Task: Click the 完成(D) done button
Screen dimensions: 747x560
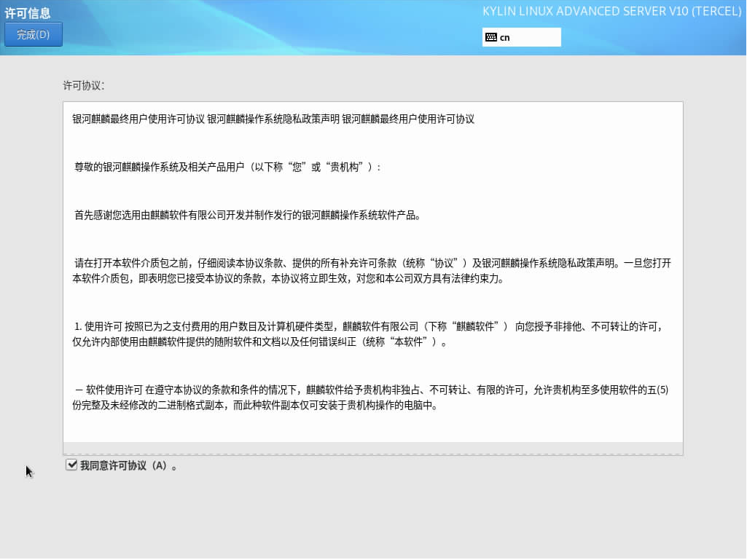Action: (34, 34)
